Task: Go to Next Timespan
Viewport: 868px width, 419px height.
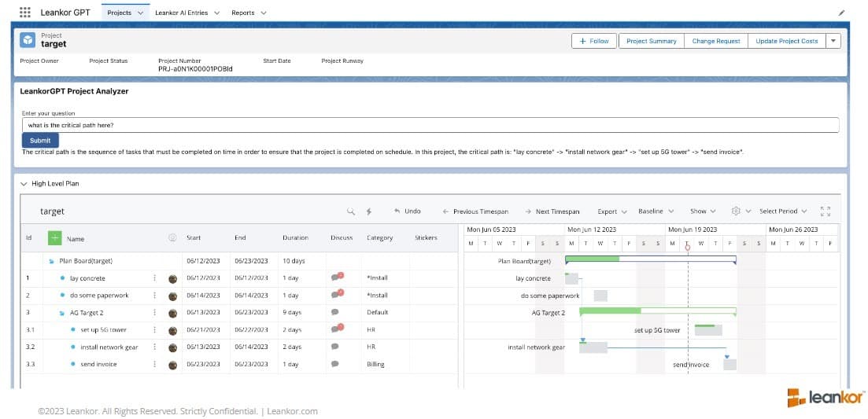Action: pos(552,211)
